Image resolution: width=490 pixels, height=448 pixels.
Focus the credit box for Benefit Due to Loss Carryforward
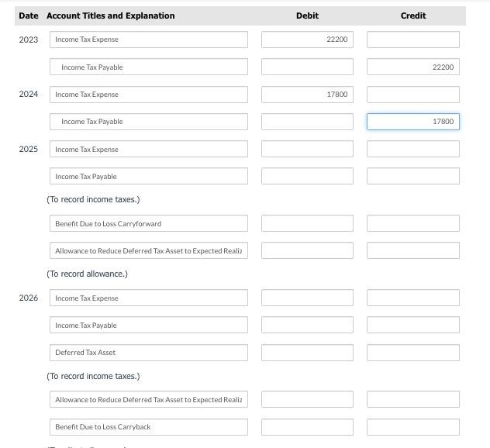(413, 223)
